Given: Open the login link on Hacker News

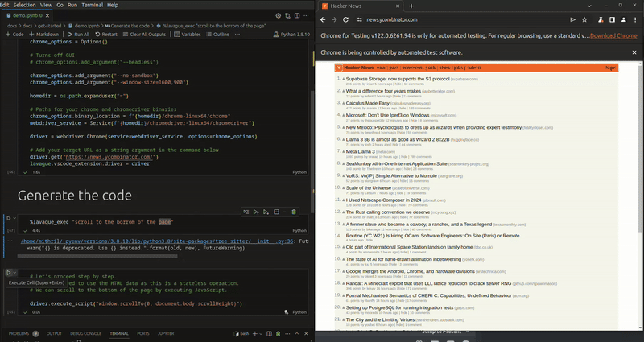Looking at the screenshot, I should (611, 68).
